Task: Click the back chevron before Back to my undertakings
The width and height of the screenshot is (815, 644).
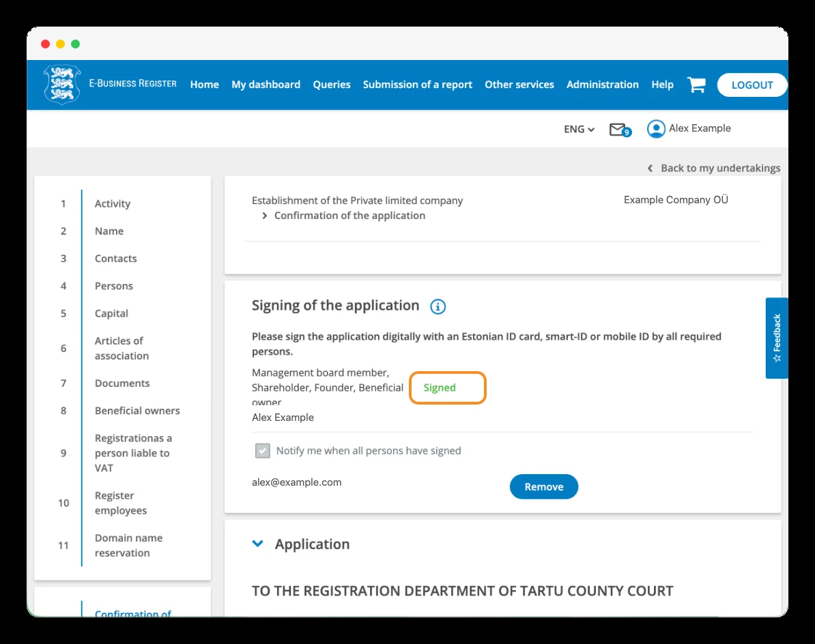Action: coord(650,169)
